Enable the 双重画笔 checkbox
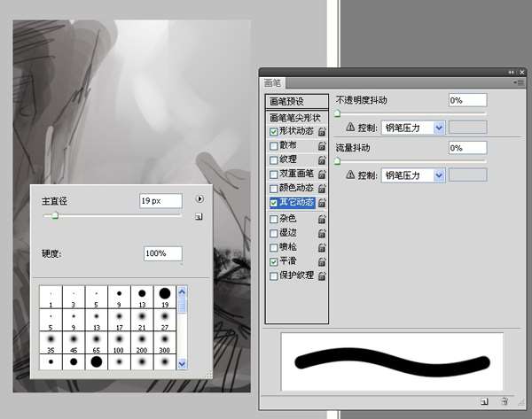The width and height of the screenshot is (532, 419). pos(273,175)
